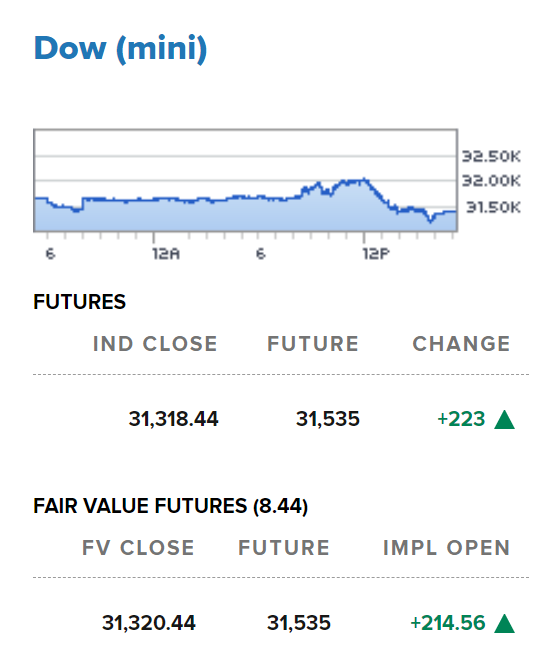Select the 12P marker on chart axis
553x664 pixels.
click(376, 254)
